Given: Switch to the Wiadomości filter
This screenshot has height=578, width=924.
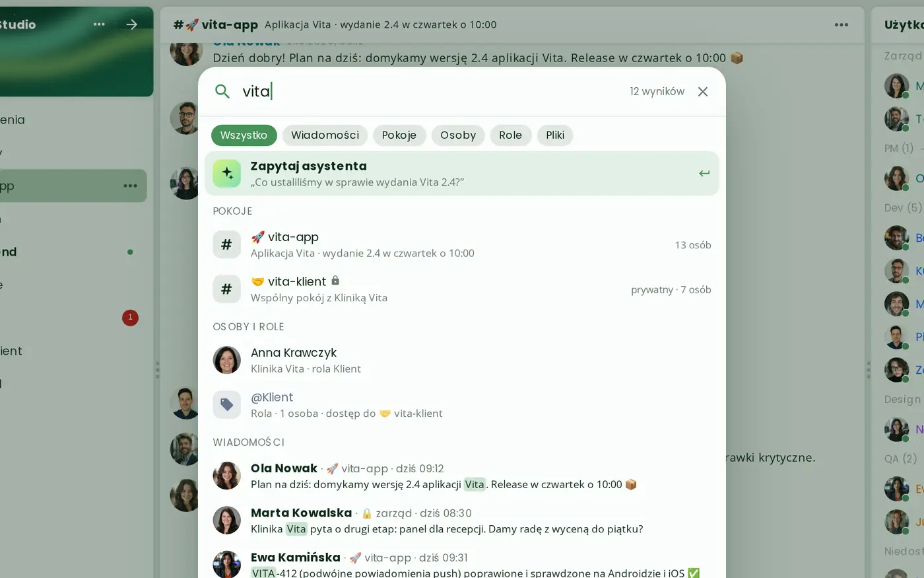Looking at the screenshot, I should 325,135.
